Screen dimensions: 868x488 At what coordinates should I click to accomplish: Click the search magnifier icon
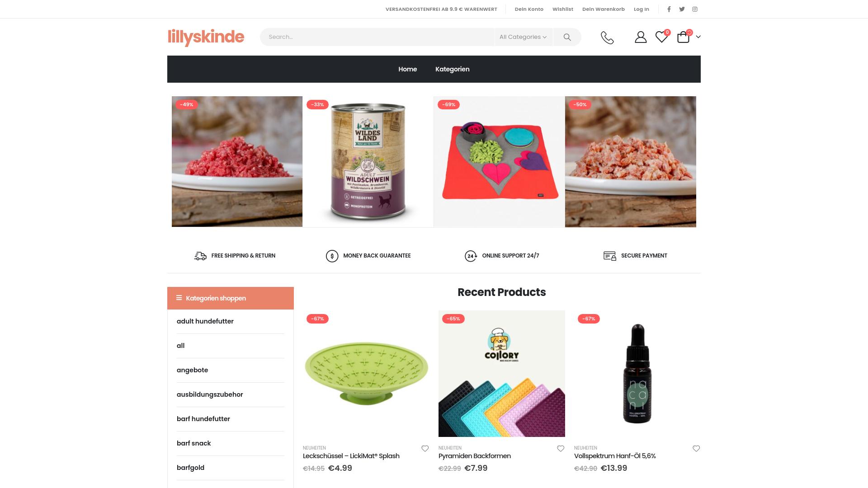[567, 37]
